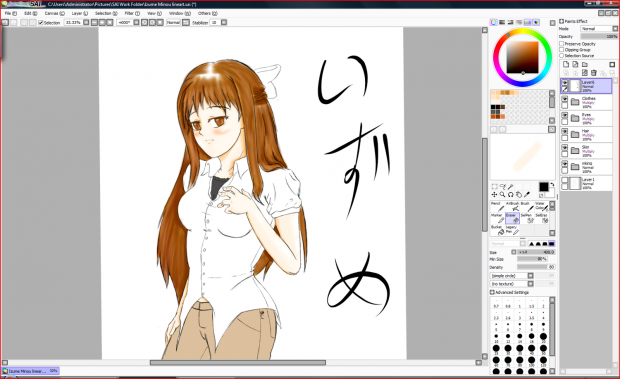Viewport: 620px width, 379px height.
Task: Create a new normal layer
Action: 566,64
